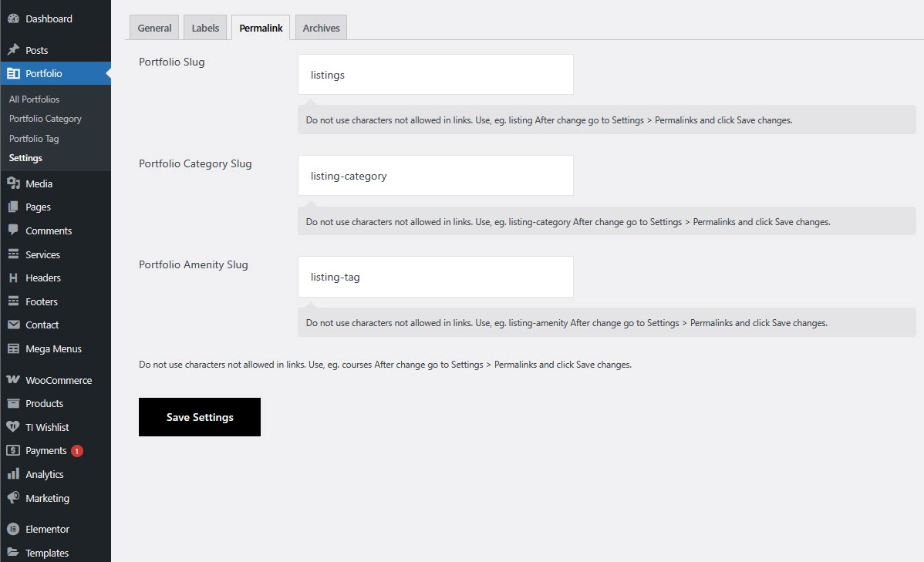This screenshot has width=924, height=562.
Task: Open the Labels tab
Action: (x=205, y=28)
